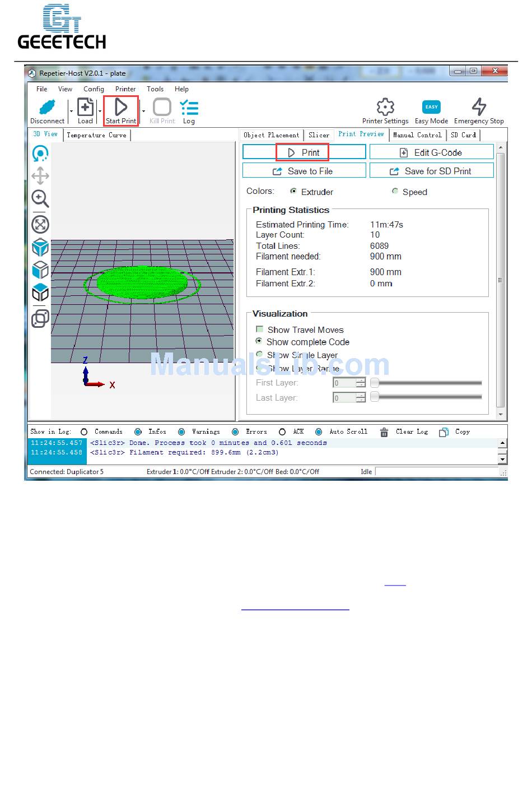Open the Tools menu
532x789 pixels.
click(155, 89)
